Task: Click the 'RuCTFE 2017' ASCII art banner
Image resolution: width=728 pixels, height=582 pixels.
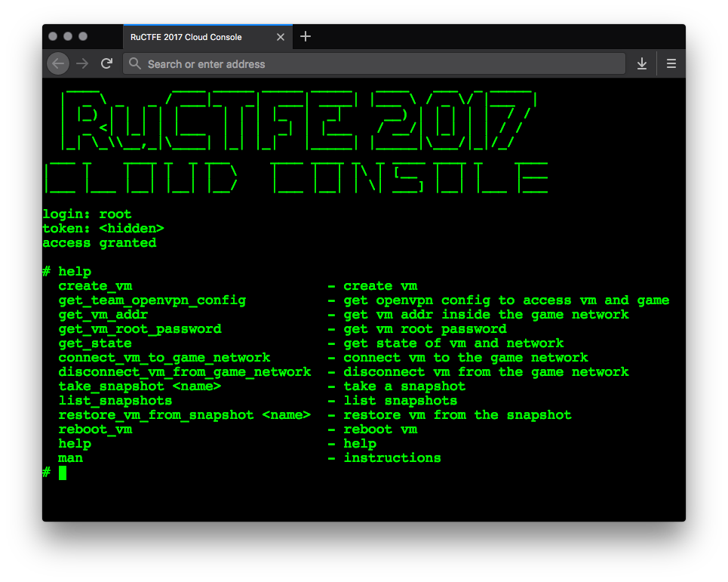Action: pos(299,121)
